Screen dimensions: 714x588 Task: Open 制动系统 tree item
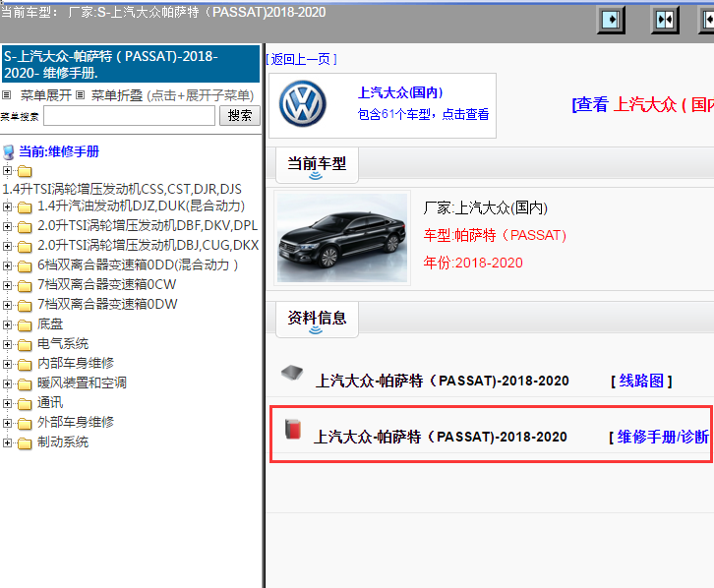coord(63,441)
